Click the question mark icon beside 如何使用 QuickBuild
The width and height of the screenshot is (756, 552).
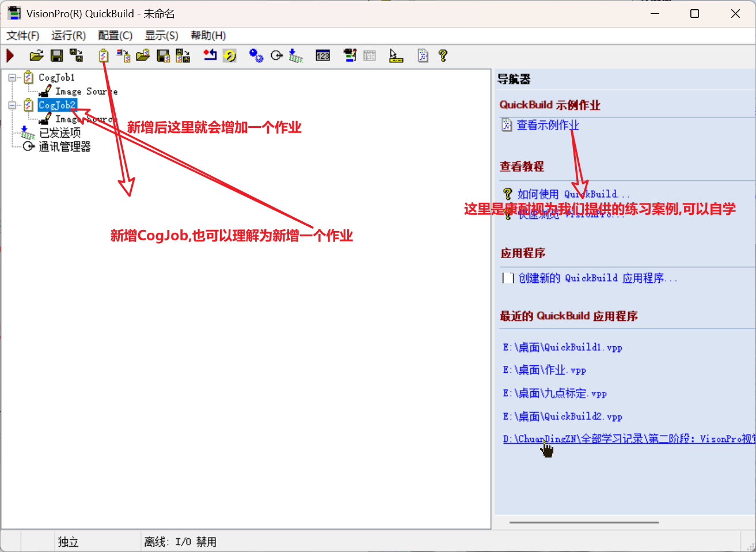(x=507, y=194)
